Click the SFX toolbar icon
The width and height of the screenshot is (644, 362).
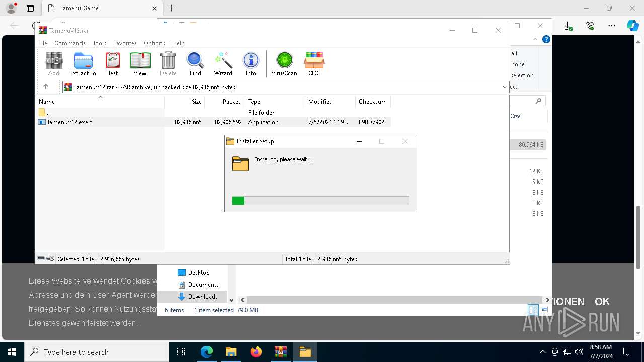coord(313,64)
